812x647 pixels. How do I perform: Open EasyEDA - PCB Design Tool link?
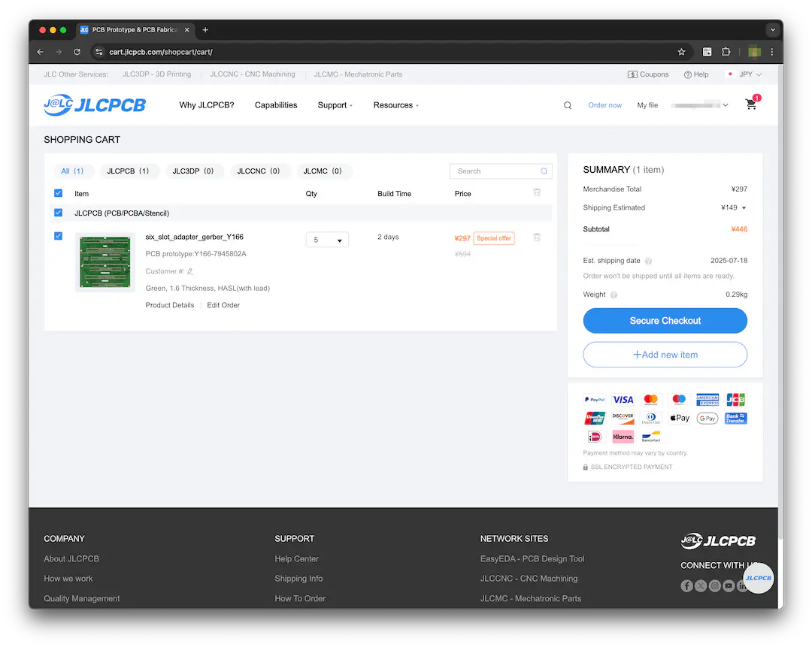532,559
